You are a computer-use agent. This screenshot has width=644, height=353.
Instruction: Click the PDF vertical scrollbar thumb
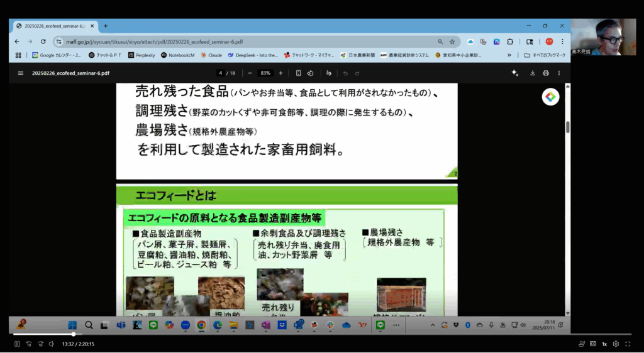[x=568, y=127]
